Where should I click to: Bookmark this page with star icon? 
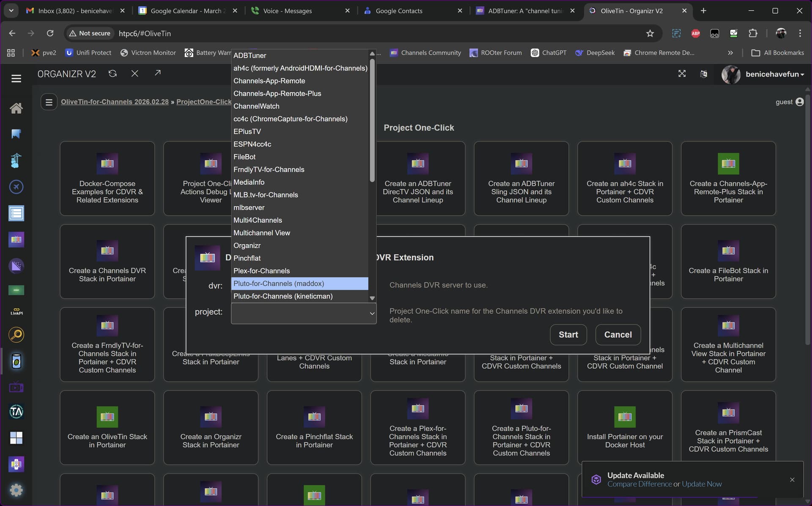(650, 33)
